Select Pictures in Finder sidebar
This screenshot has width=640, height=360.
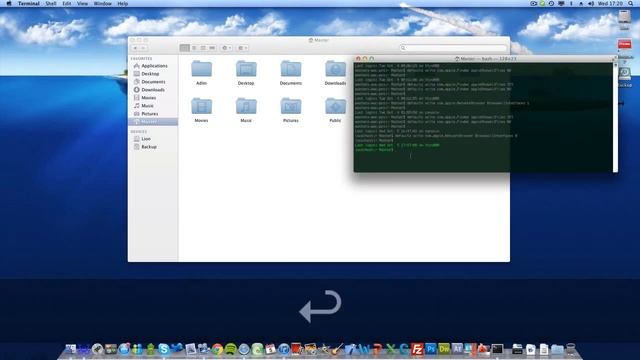[x=153, y=114]
